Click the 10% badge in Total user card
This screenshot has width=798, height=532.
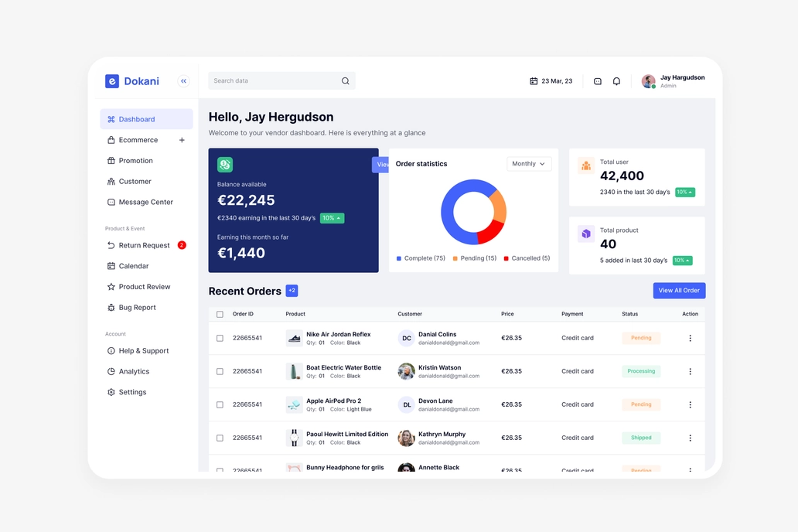pyautogui.click(x=685, y=193)
